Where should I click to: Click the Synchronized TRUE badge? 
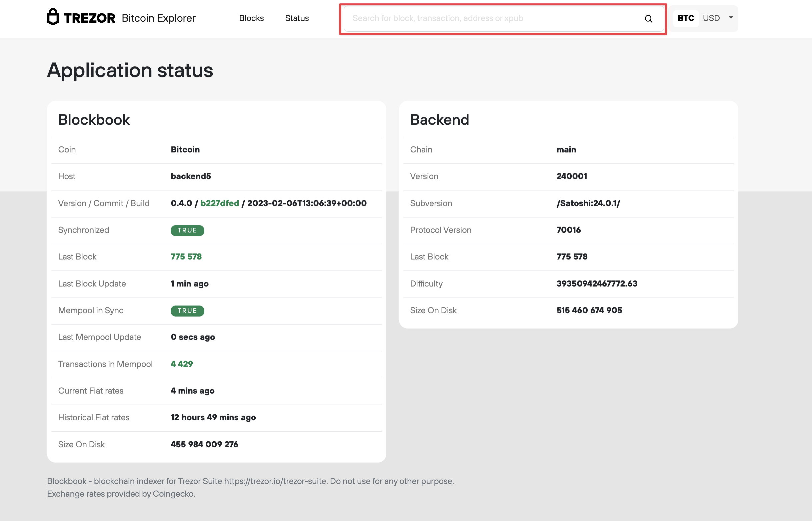pyautogui.click(x=187, y=230)
